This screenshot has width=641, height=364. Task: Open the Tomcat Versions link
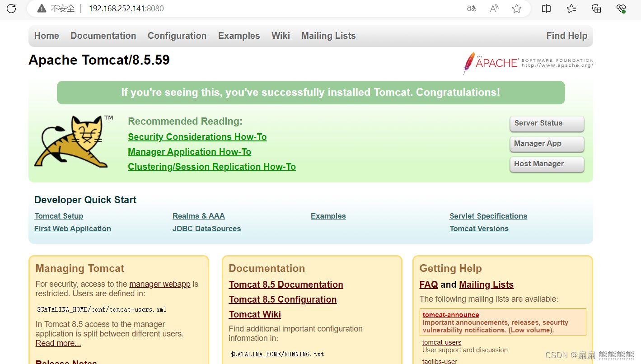[x=479, y=229]
